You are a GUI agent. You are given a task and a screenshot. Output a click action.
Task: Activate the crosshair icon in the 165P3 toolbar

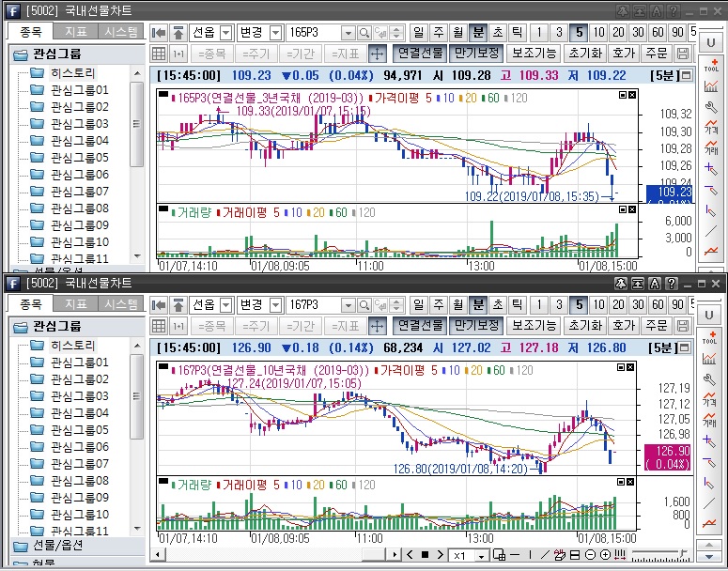[377, 54]
